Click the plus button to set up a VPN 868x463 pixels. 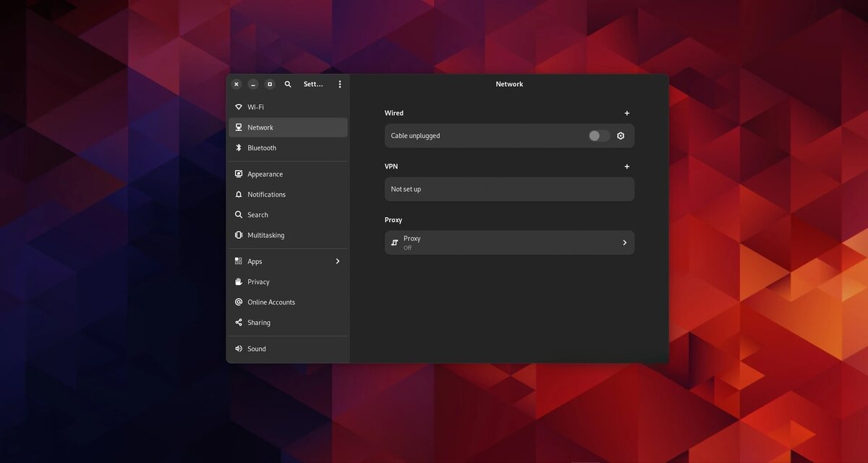(626, 166)
